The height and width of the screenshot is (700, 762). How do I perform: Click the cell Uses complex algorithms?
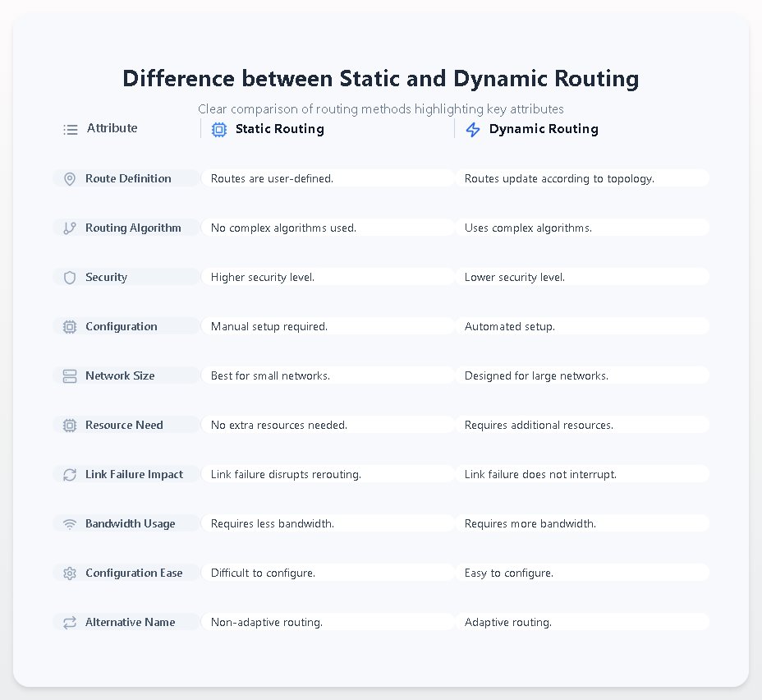coord(582,228)
